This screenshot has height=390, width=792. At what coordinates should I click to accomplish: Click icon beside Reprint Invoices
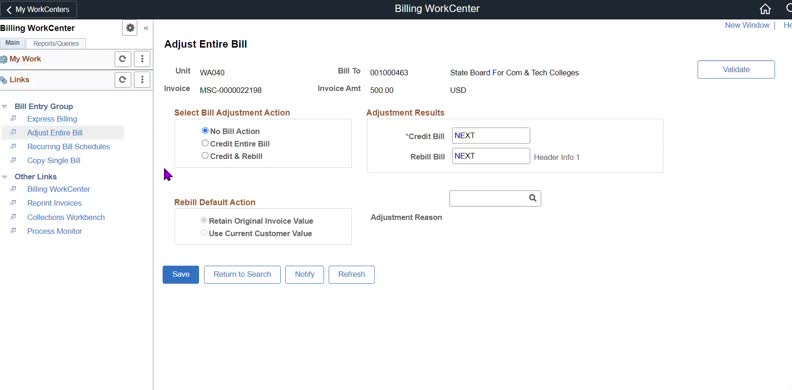click(x=14, y=203)
